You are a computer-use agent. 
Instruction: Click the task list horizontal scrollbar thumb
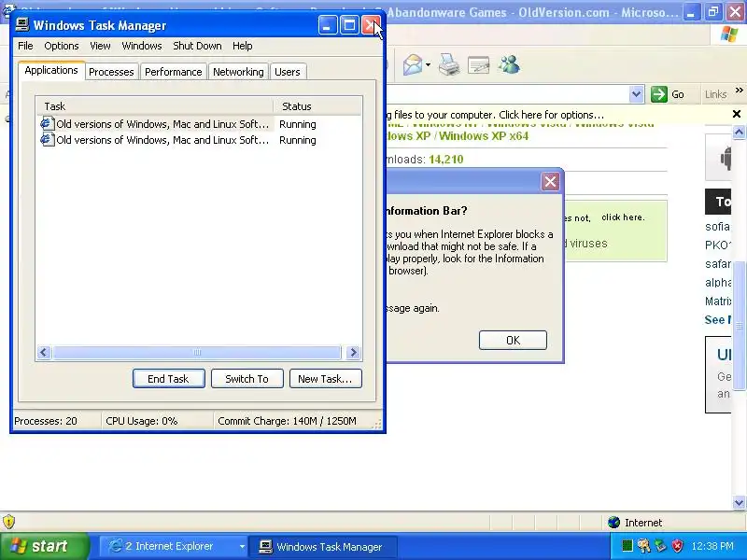[x=197, y=353]
